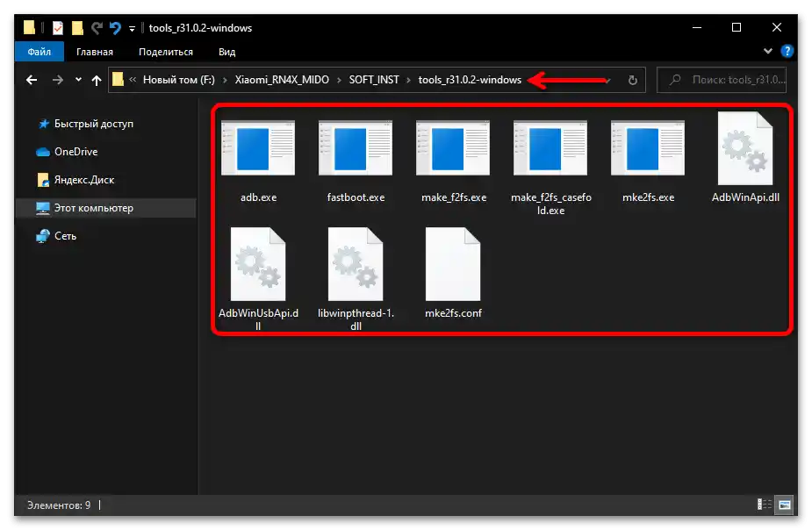Click the folder icon in address bar

(x=119, y=79)
